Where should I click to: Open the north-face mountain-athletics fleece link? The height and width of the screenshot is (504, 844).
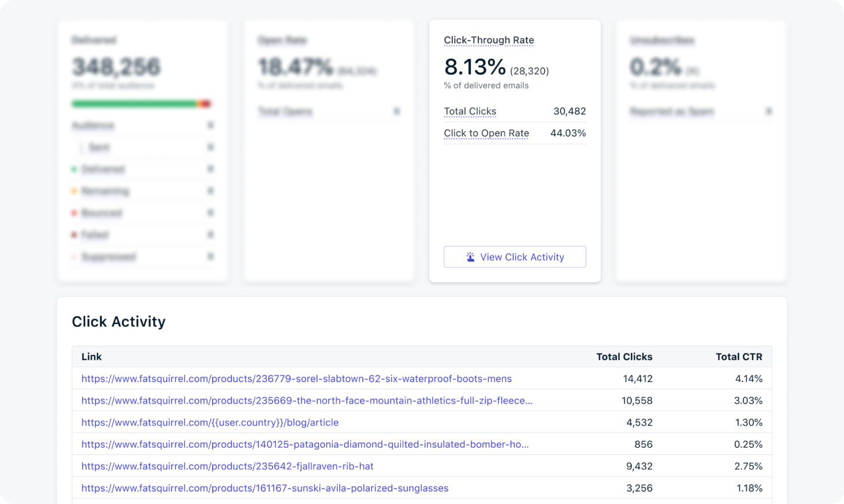307,401
